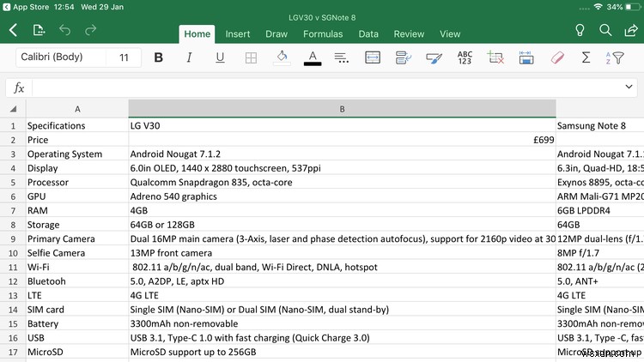Image resolution: width=644 pixels, height=362 pixels.
Task: Select the Samsung Note 8 cell
Action: click(x=599, y=125)
